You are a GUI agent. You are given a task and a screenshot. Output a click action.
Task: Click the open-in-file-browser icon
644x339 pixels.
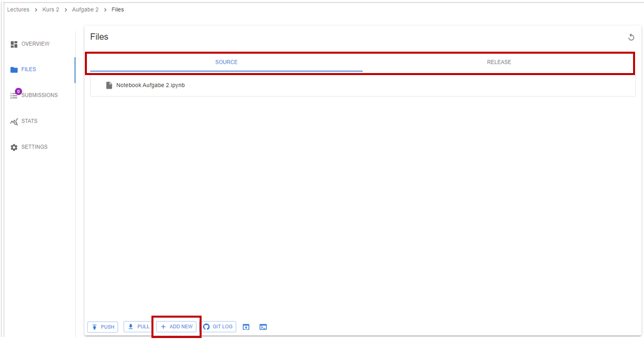(x=246, y=327)
